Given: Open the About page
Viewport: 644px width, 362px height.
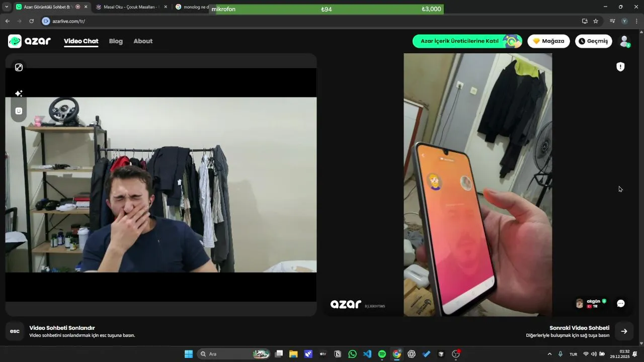Looking at the screenshot, I should point(143,41).
